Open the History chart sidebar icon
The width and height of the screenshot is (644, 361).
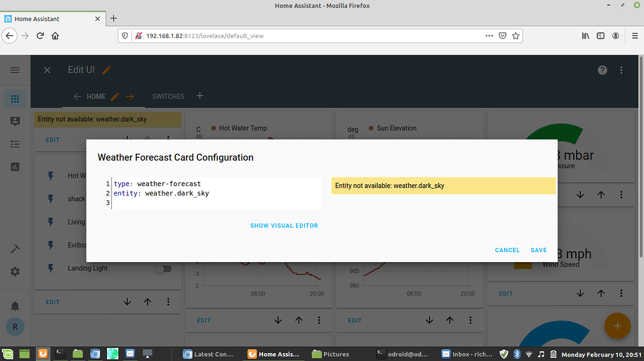point(15,167)
